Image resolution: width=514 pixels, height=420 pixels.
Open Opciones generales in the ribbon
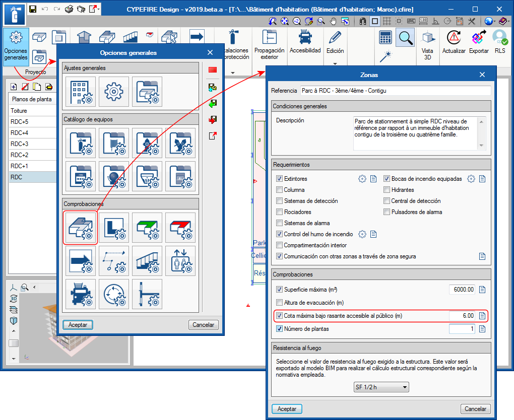(16, 47)
